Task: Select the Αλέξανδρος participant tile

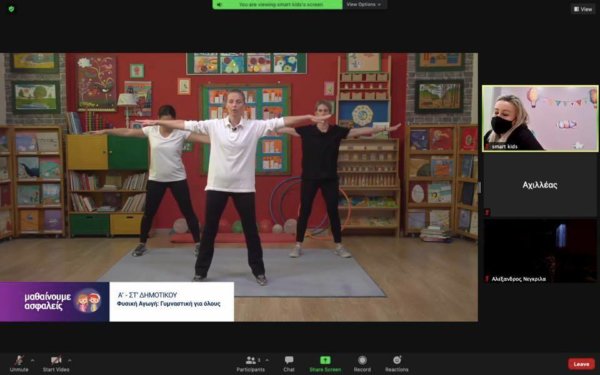Action: [x=540, y=251]
